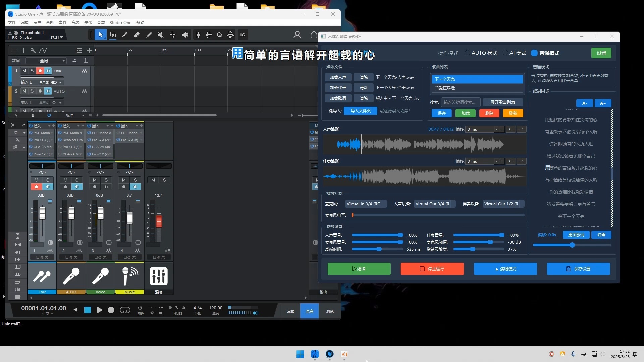The width and height of the screenshot is (644, 362).
Task: Click the green 继续 button
Action: pyautogui.click(x=359, y=269)
